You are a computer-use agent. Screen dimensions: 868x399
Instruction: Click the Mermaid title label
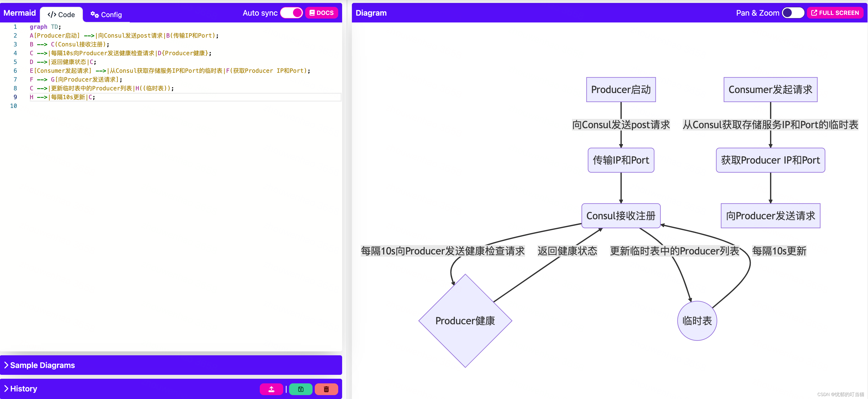point(20,13)
